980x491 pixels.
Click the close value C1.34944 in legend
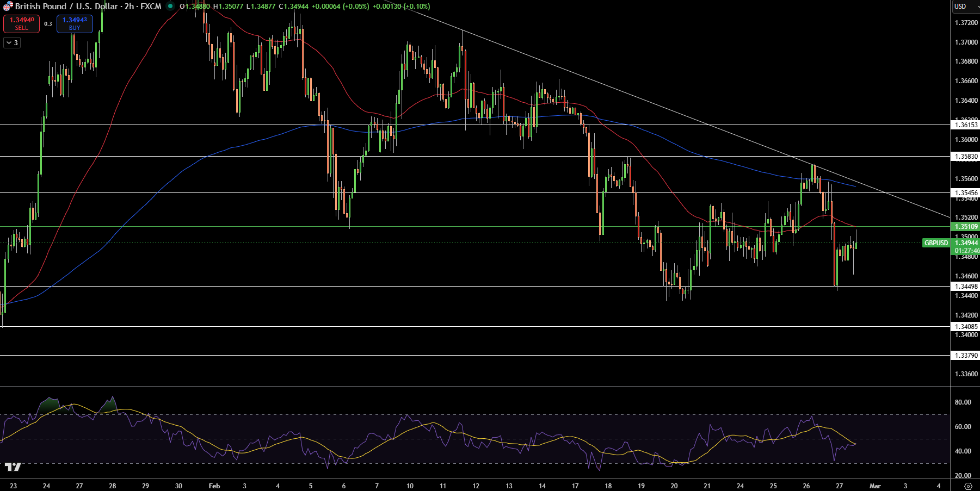click(294, 7)
